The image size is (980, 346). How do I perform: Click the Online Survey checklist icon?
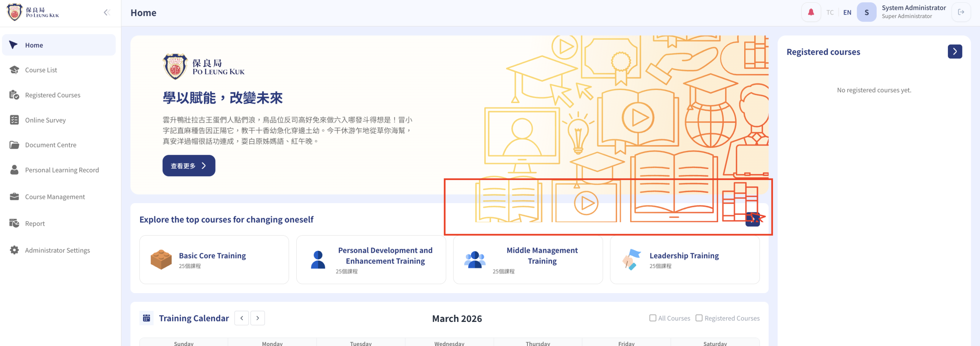click(14, 120)
